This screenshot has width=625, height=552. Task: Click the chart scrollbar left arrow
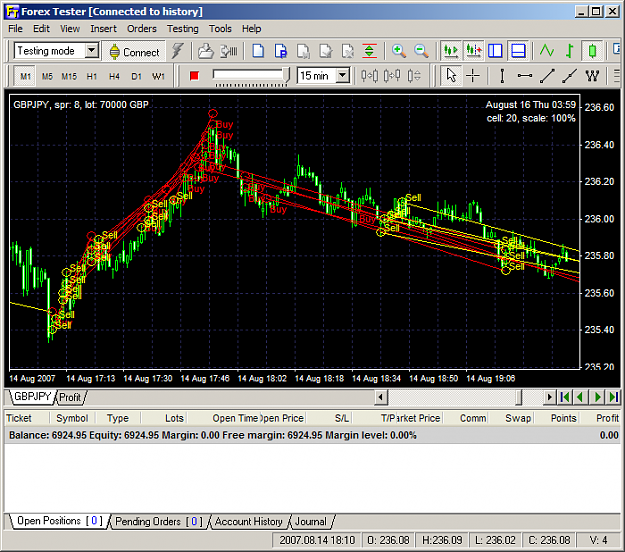point(381,397)
